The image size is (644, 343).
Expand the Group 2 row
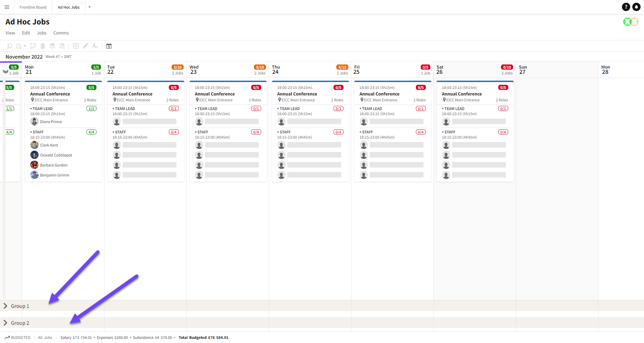[5, 323]
